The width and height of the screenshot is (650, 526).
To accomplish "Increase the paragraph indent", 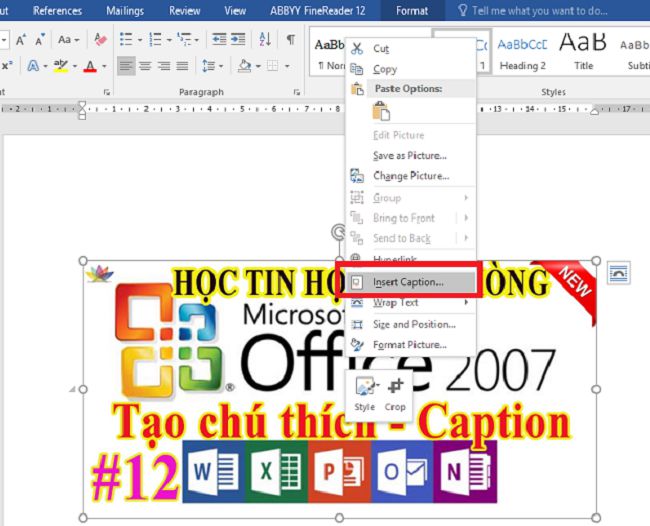I will point(238,40).
